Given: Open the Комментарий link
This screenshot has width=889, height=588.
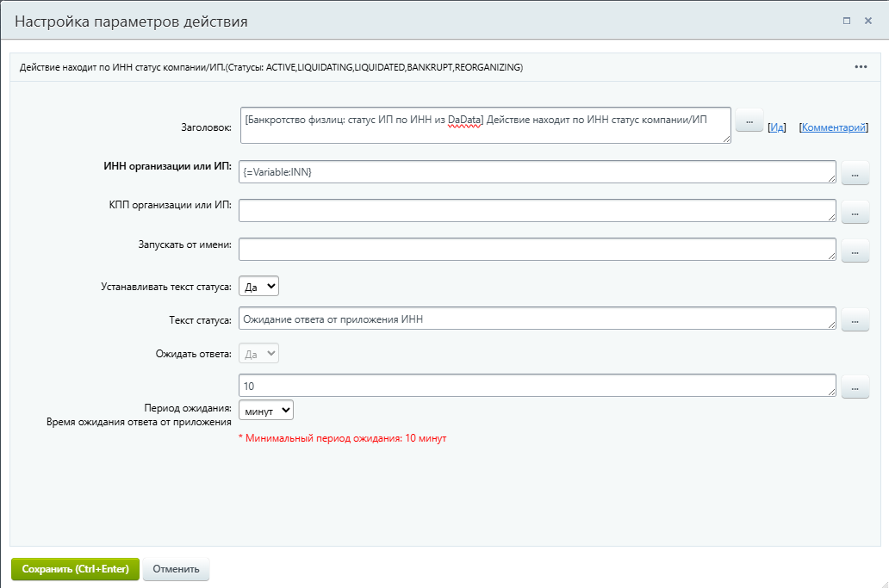Looking at the screenshot, I should 833,127.
